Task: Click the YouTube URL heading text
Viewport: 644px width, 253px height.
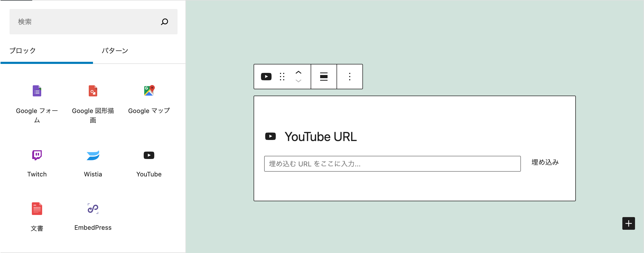Action: [321, 137]
